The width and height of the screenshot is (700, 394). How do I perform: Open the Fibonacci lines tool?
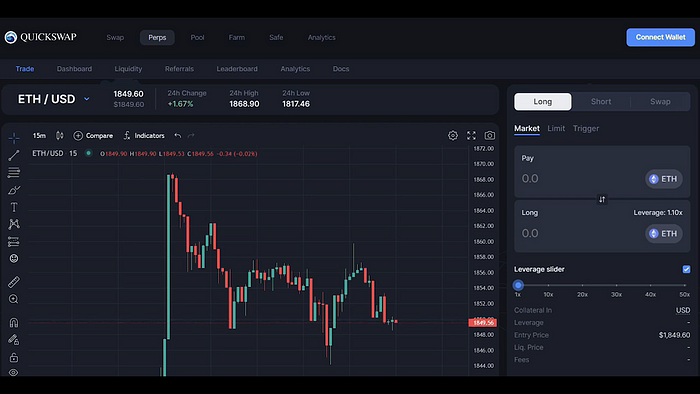(14, 172)
